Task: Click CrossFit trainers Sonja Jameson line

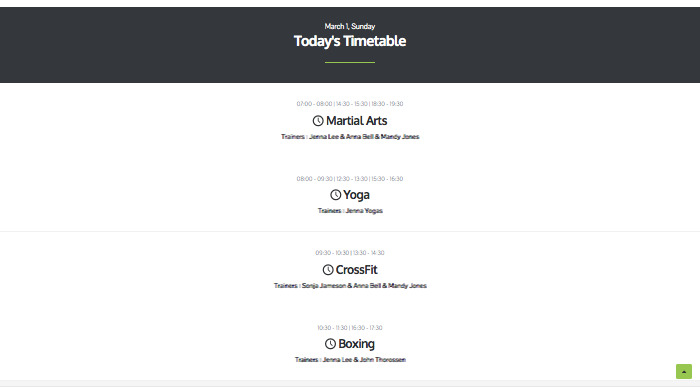Action: (x=350, y=286)
